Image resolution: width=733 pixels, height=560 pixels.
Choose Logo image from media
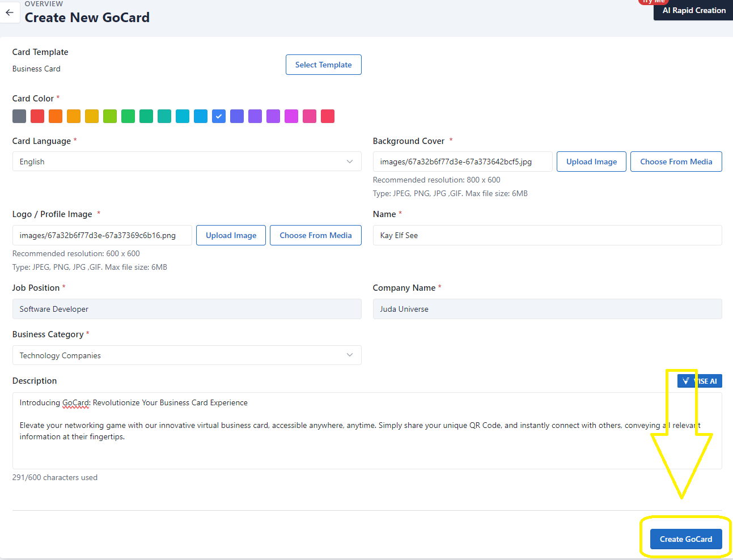coord(315,235)
